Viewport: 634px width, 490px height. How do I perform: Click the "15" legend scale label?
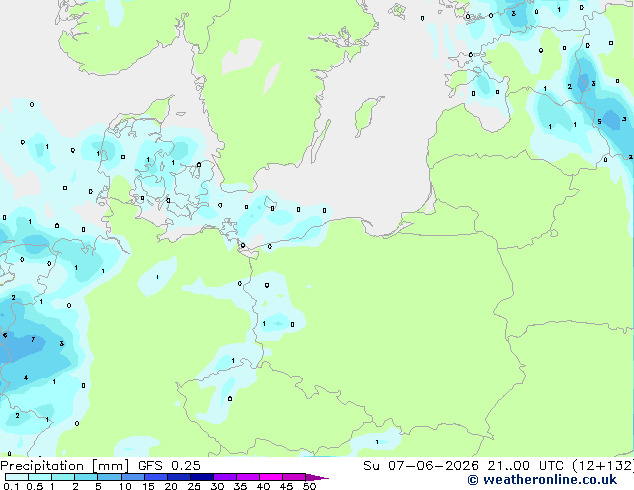[x=148, y=486]
